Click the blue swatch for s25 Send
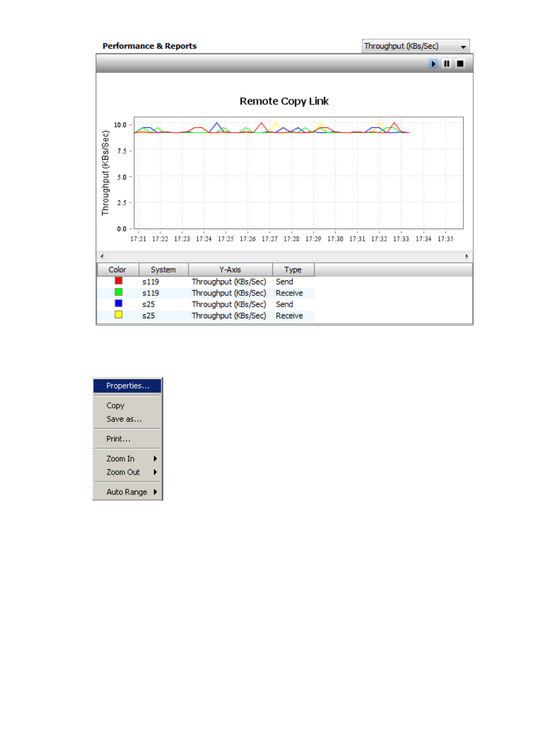Screen dimensions: 560x746 119,303
